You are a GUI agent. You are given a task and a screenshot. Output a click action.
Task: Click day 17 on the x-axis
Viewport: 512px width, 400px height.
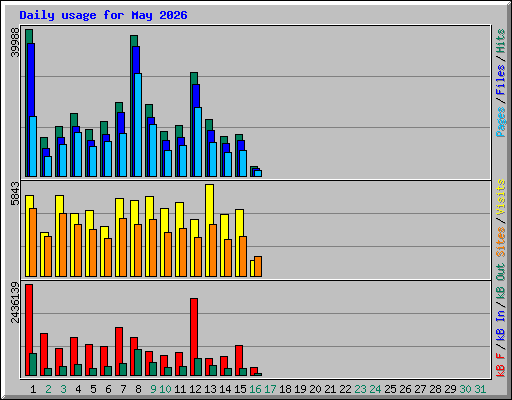pos(270,389)
